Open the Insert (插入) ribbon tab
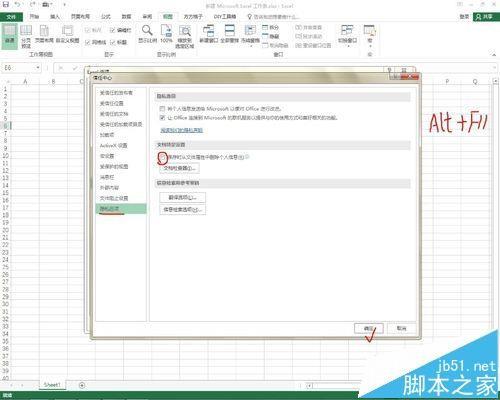Image resolution: width=500 pixels, height=400 pixels. tap(55, 16)
